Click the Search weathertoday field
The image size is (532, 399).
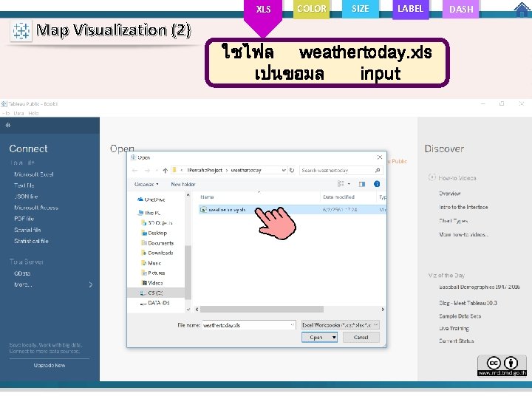pos(341,171)
